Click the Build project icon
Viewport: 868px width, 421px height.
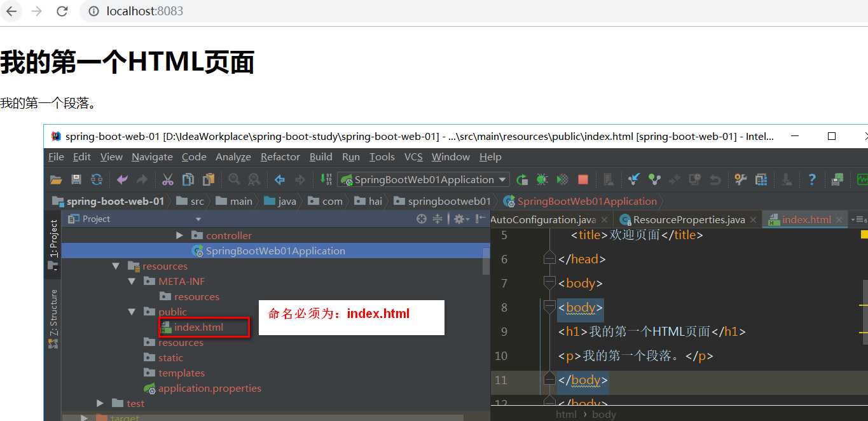(x=326, y=180)
